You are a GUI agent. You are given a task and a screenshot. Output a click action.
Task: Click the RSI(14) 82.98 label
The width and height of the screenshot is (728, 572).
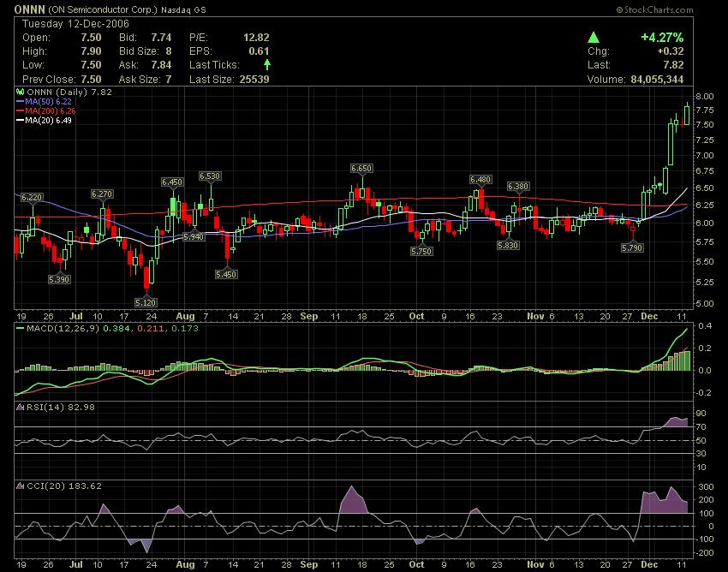click(60, 407)
